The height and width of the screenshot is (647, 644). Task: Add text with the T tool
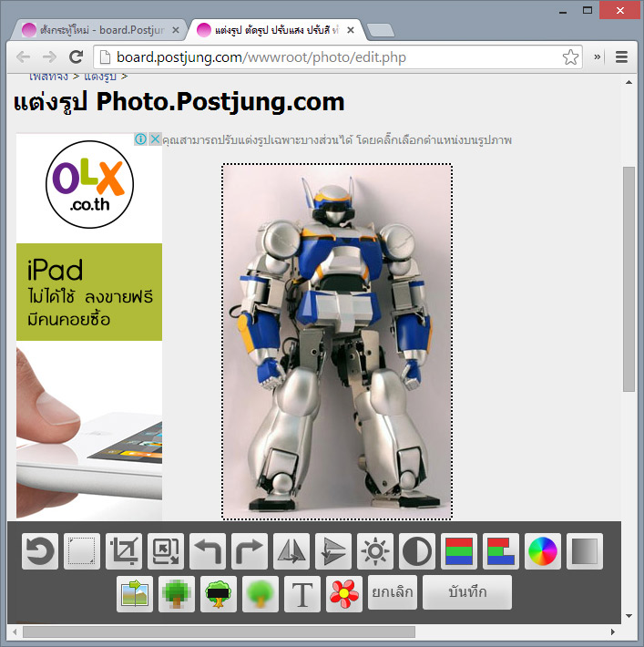(302, 593)
